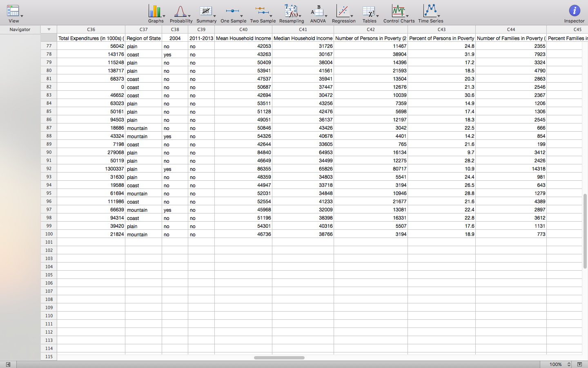The width and height of the screenshot is (588, 368).
Task: Select column header C38
Action: [x=175, y=29]
